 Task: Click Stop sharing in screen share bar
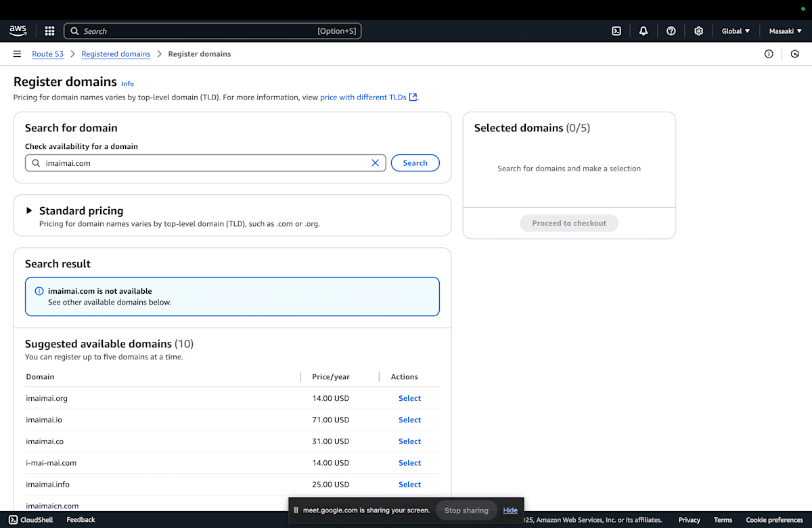(466, 510)
